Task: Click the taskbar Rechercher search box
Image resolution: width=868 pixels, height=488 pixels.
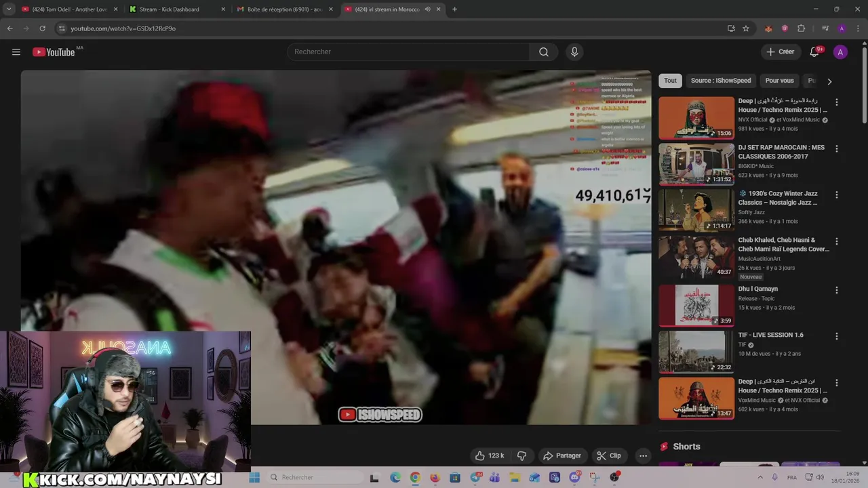Action: click(x=315, y=477)
